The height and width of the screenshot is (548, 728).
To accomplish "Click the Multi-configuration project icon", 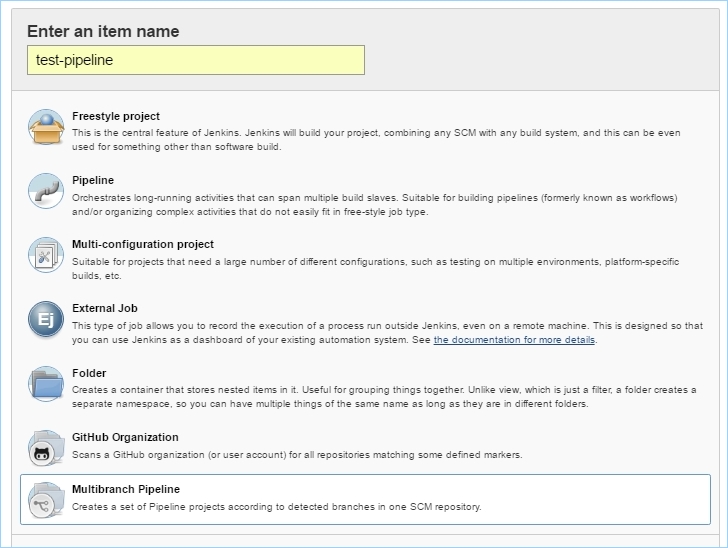I will click(x=46, y=255).
